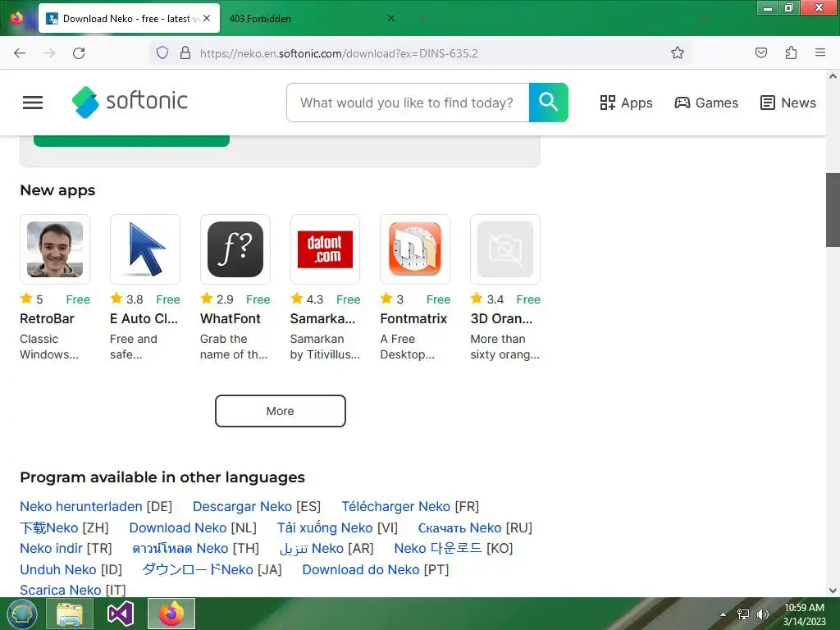840x630 pixels.
Task: Open Visual Studio from the taskbar
Action: click(121, 614)
